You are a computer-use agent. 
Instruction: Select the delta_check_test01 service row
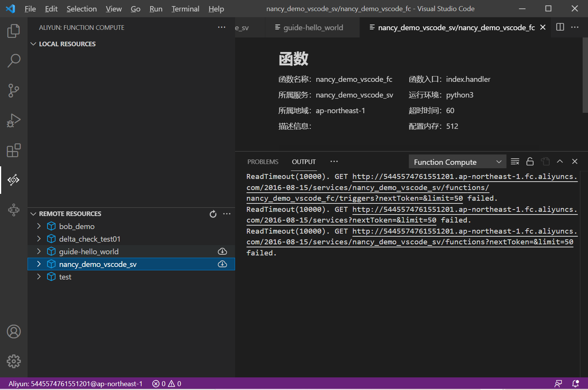click(131, 239)
